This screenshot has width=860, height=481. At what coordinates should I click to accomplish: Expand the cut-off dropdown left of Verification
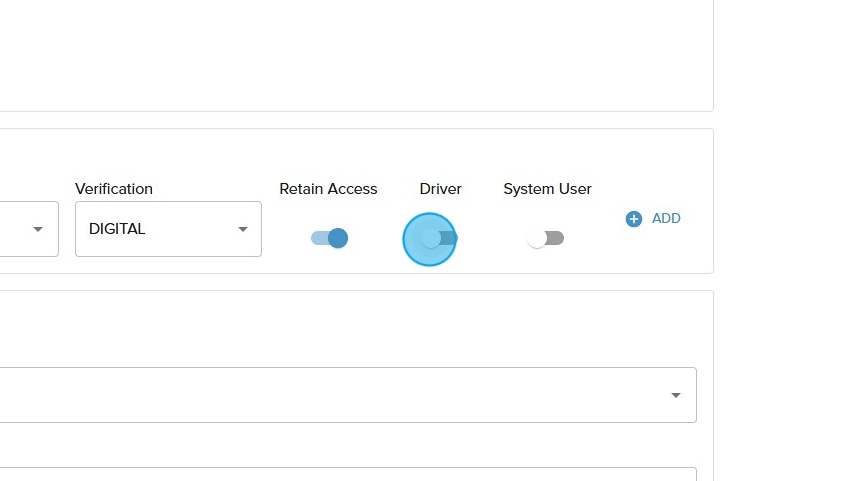point(38,229)
